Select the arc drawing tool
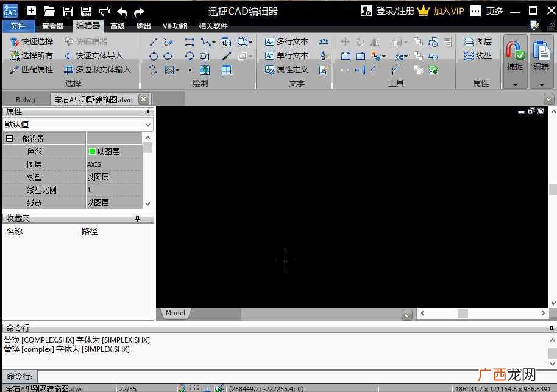This screenshot has width=557, height=392. (x=190, y=56)
